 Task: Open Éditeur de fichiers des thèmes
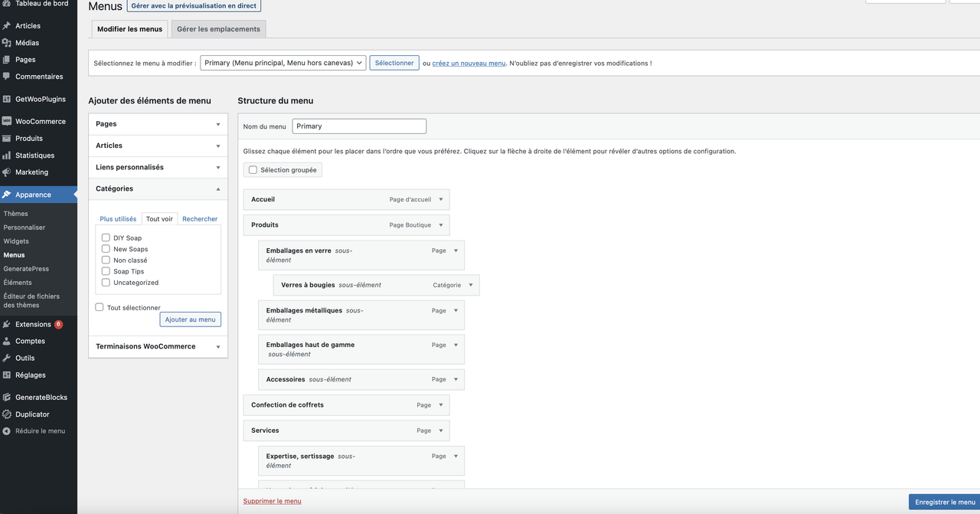pyautogui.click(x=31, y=300)
